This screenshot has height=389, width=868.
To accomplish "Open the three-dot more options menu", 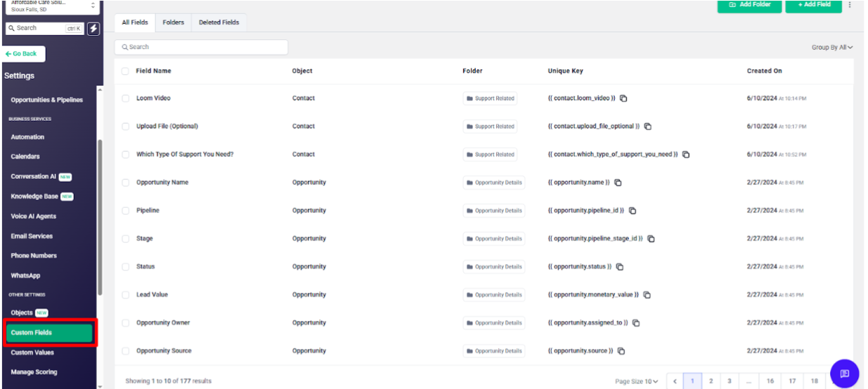I will point(849,5).
